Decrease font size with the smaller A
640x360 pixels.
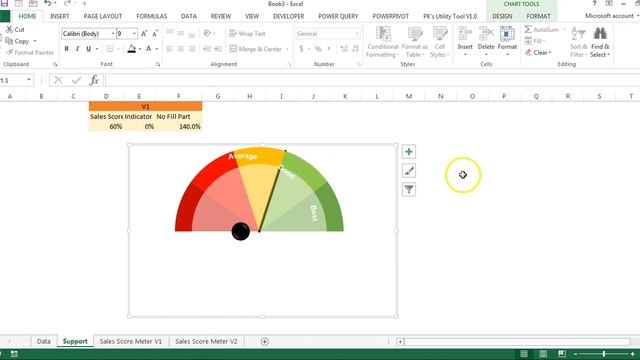(155, 33)
